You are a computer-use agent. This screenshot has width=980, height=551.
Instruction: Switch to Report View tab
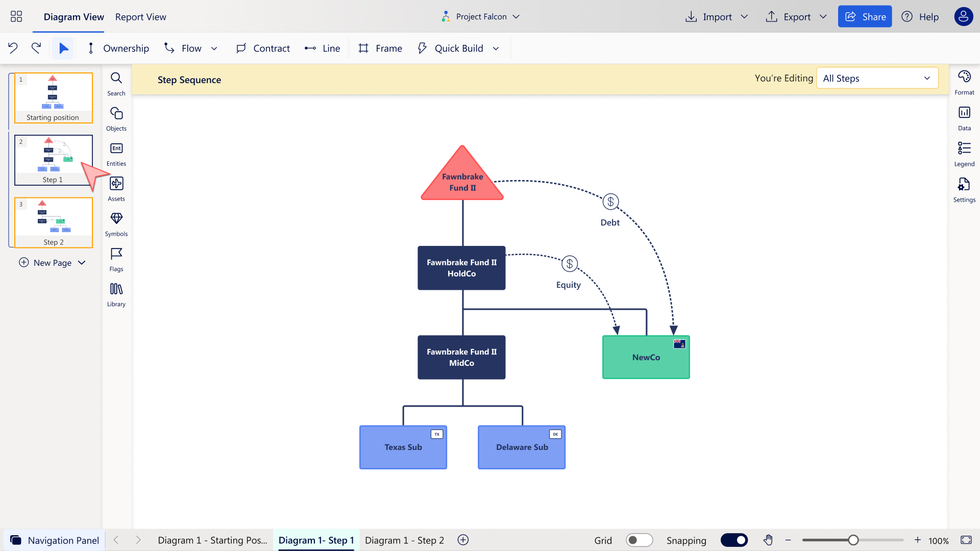coord(140,17)
